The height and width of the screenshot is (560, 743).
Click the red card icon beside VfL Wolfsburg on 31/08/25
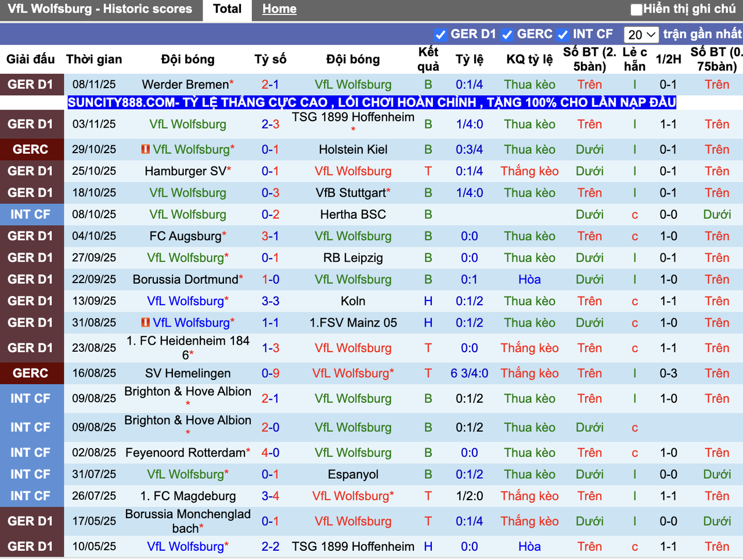[145, 322]
